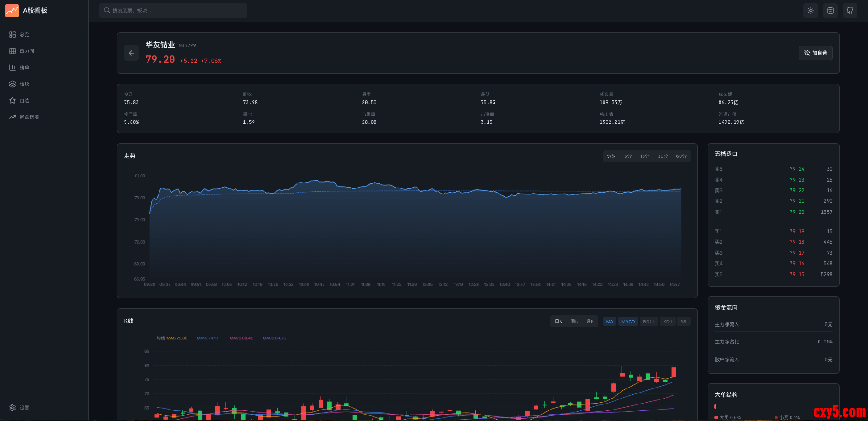
Task: Open 尾盘选股 in the sidebar
Action: click(29, 117)
